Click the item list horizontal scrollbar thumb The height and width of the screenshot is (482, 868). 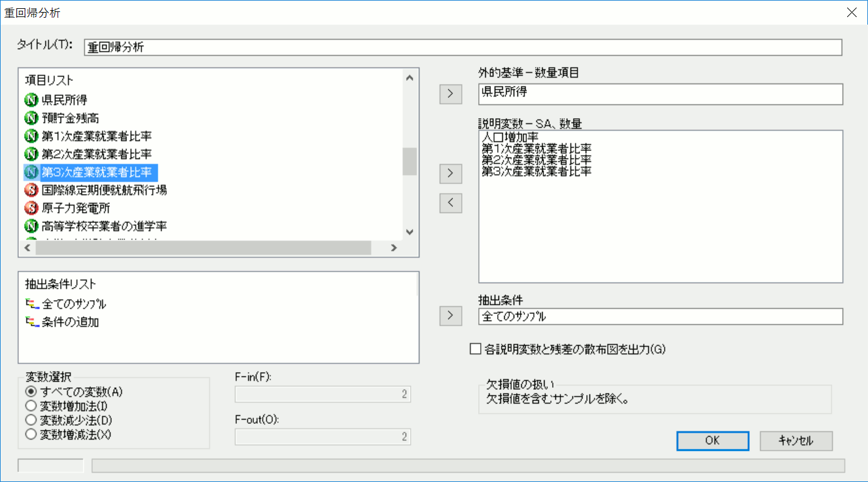point(203,248)
